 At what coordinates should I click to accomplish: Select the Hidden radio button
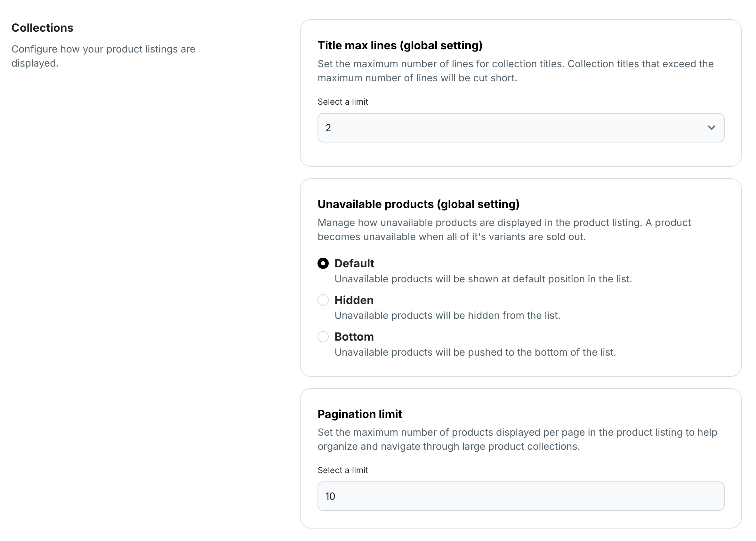[x=323, y=300]
